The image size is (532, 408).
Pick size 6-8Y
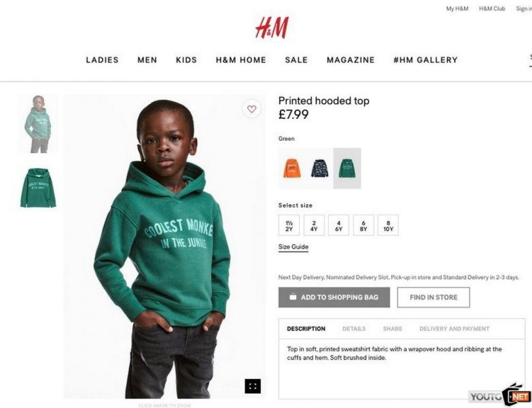[363, 225]
